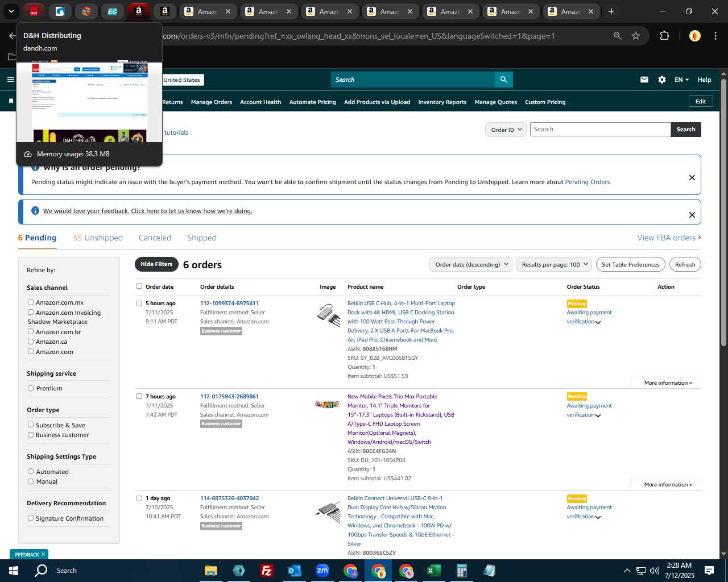The image size is (728, 582).
Task: Open the View FBA orders link
Action: pos(669,238)
